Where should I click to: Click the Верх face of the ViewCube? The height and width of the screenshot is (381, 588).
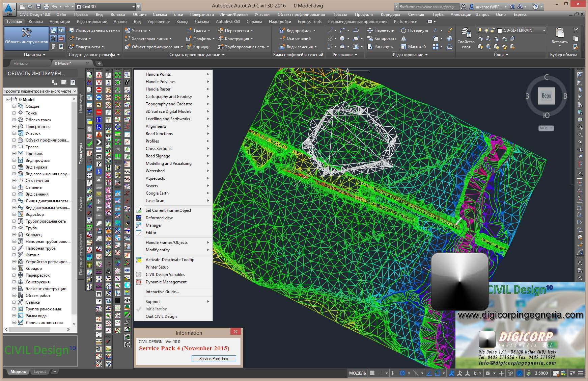(x=546, y=96)
